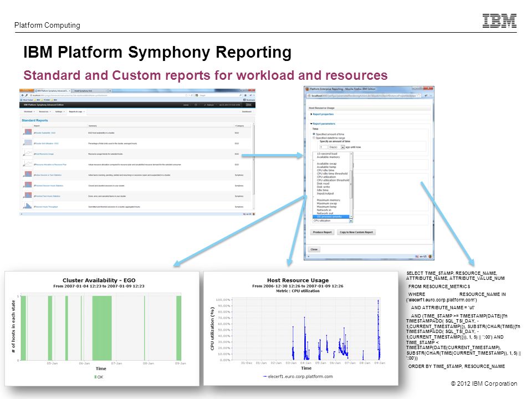This screenshot has width=532, height=399.
Task: Click the Produce Report button
Action: coord(323,232)
